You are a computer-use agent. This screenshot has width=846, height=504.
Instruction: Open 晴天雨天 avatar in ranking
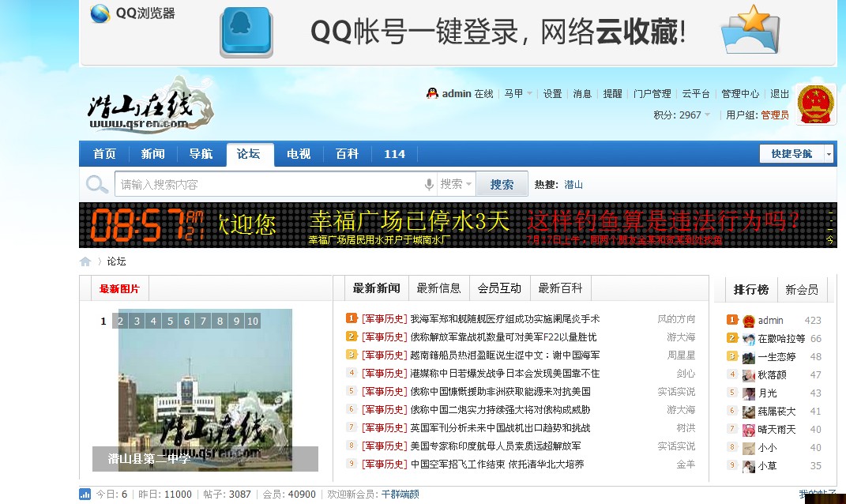tap(748, 430)
